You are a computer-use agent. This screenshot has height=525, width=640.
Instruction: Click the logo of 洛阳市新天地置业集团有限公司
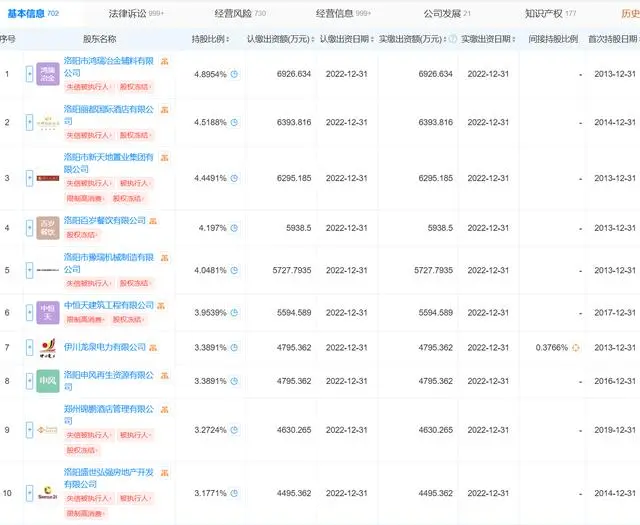click(48, 178)
